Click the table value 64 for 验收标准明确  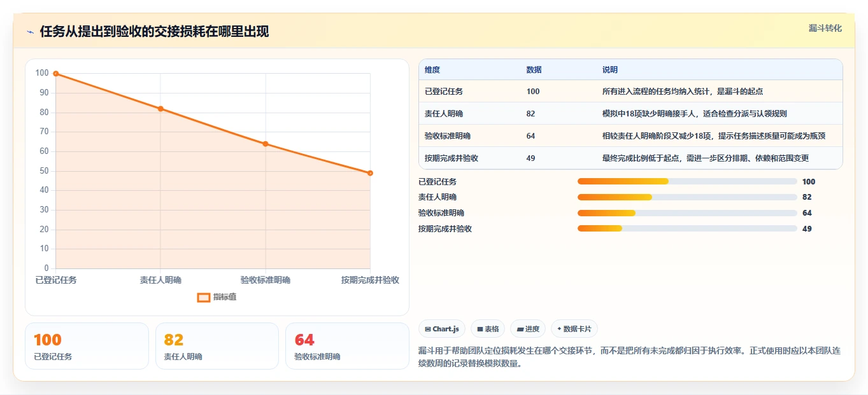531,136
